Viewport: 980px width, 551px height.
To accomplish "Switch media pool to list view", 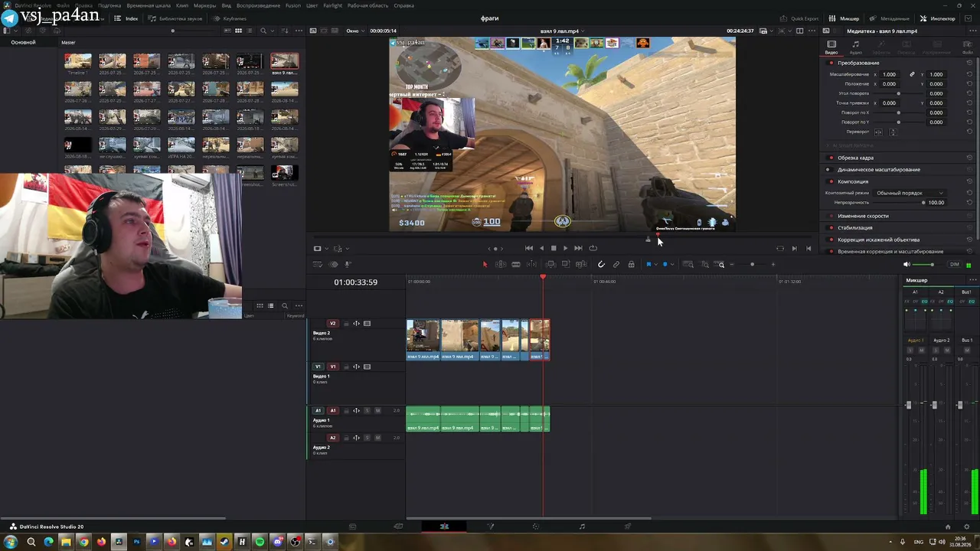I will [250, 31].
